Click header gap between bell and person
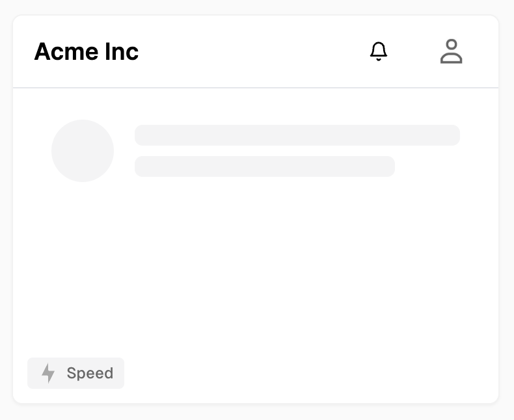Viewport: 514px width, 420px height. click(x=414, y=51)
